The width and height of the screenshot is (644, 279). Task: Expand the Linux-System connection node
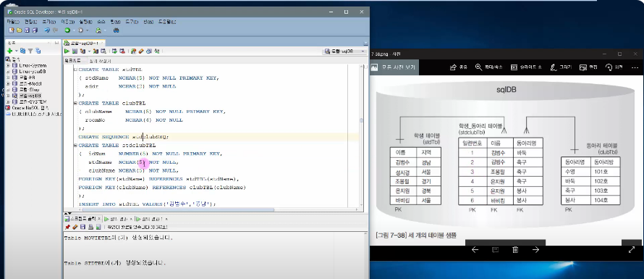tap(8, 65)
